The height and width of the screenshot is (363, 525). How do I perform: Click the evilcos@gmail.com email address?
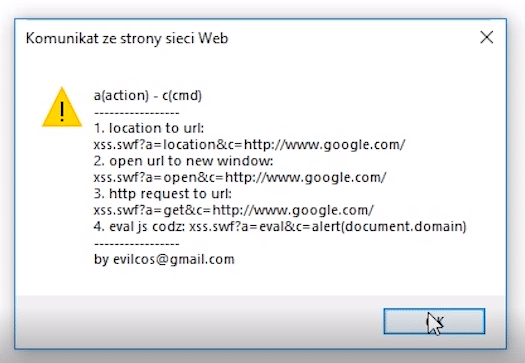click(x=174, y=260)
